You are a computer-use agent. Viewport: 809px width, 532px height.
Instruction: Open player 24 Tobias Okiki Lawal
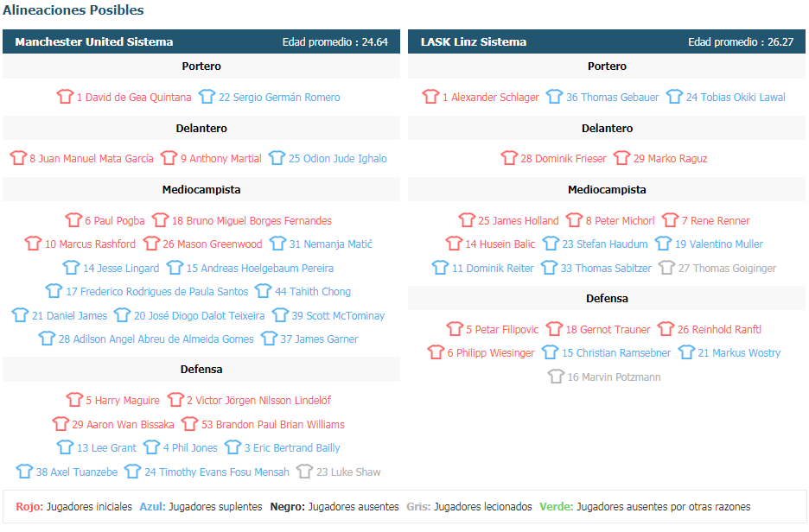click(x=736, y=98)
